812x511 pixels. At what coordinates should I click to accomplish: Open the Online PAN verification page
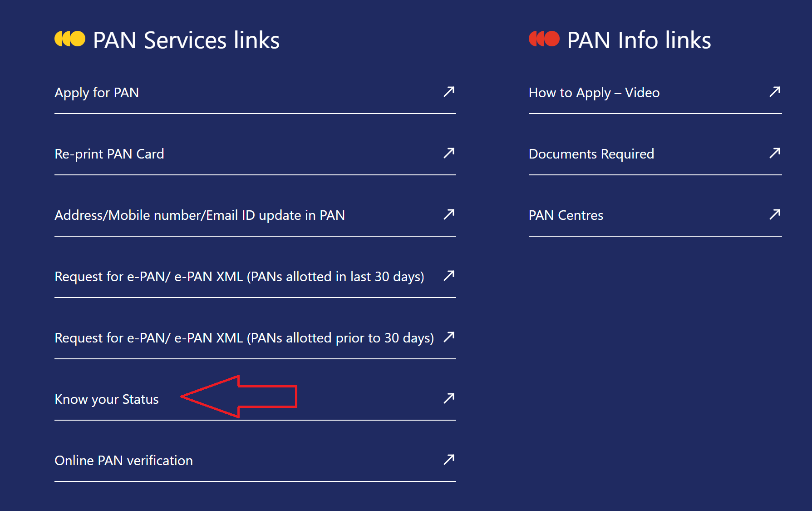[x=123, y=461]
